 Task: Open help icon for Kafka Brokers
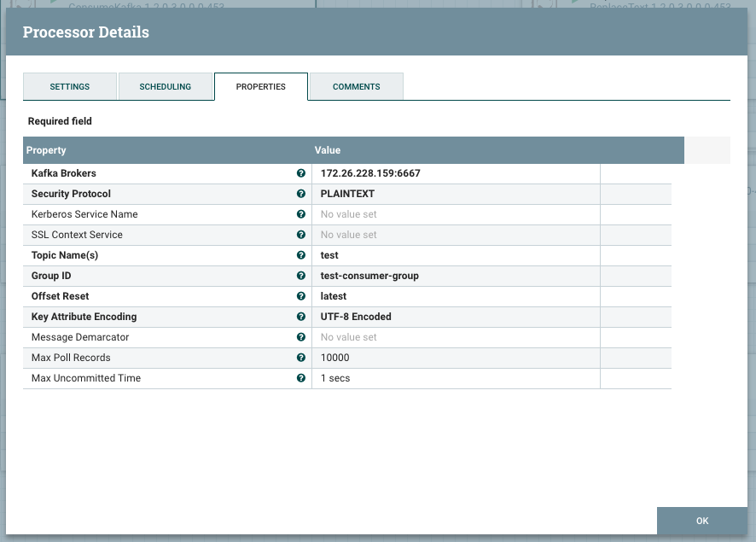(301, 173)
